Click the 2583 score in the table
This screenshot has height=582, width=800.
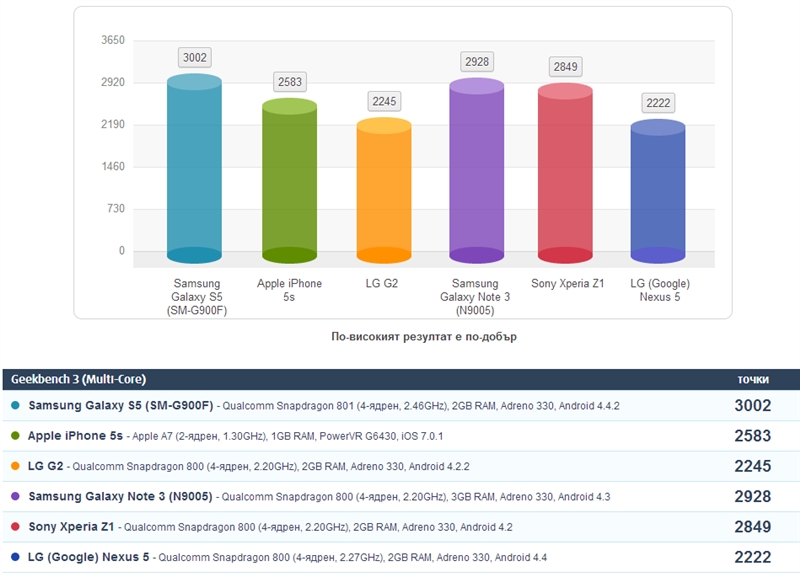tap(753, 436)
